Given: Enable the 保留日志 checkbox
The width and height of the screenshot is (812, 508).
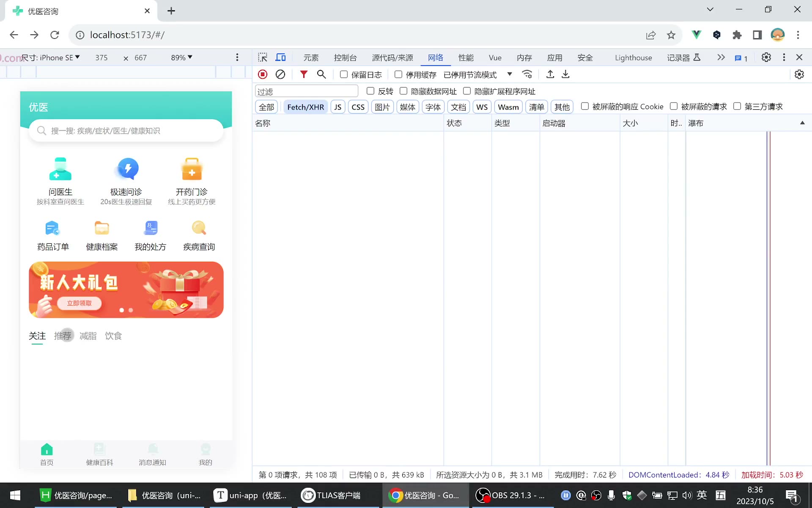Looking at the screenshot, I should [344, 75].
